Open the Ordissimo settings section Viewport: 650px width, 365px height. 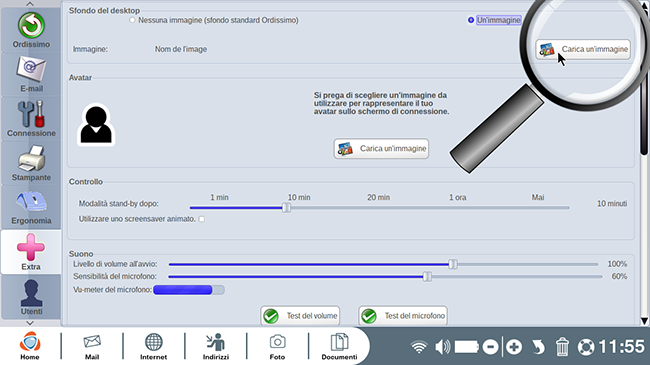31,30
